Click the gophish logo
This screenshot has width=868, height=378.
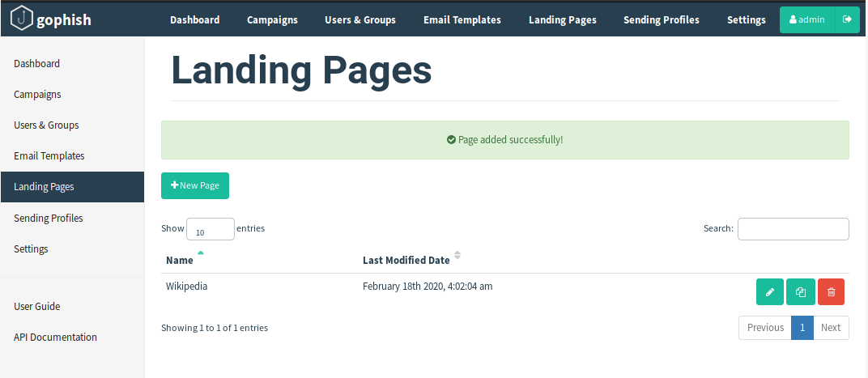50,19
